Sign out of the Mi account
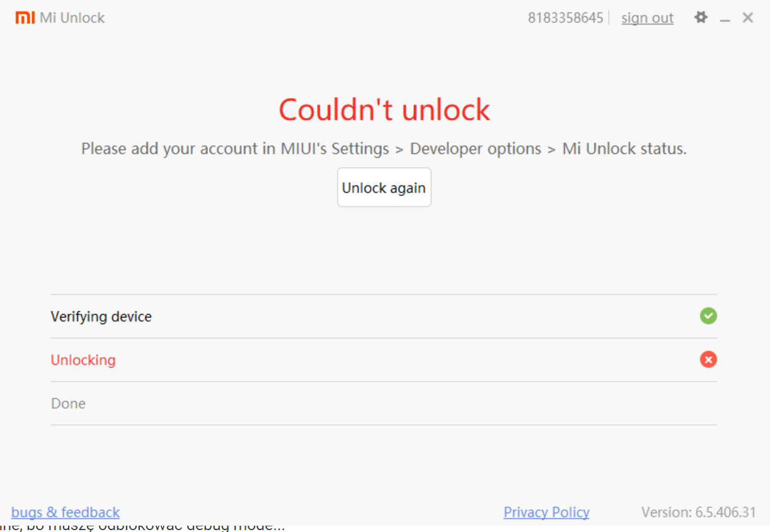770x532 pixels. [x=647, y=18]
